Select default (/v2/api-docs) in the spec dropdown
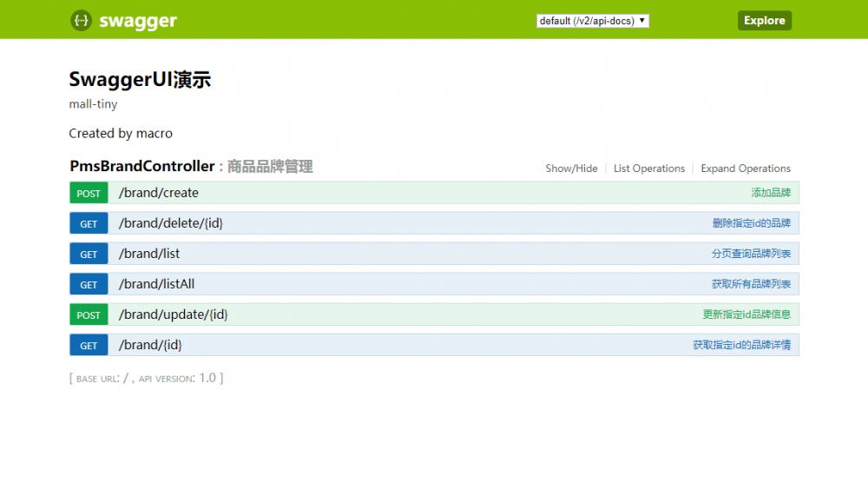Image resolution: width=868 pixels, height=503 pixels. (x=592, y=20)
